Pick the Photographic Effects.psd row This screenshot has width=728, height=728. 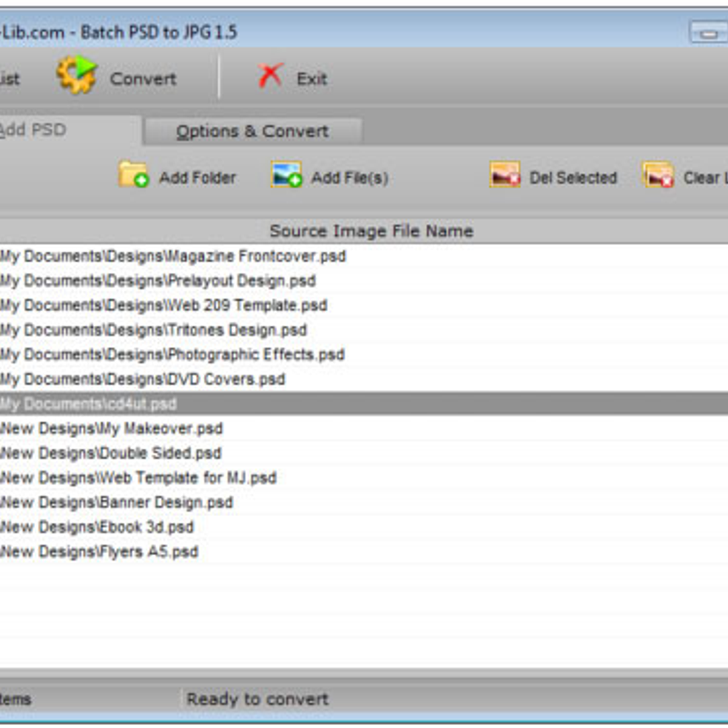[172, 354]
